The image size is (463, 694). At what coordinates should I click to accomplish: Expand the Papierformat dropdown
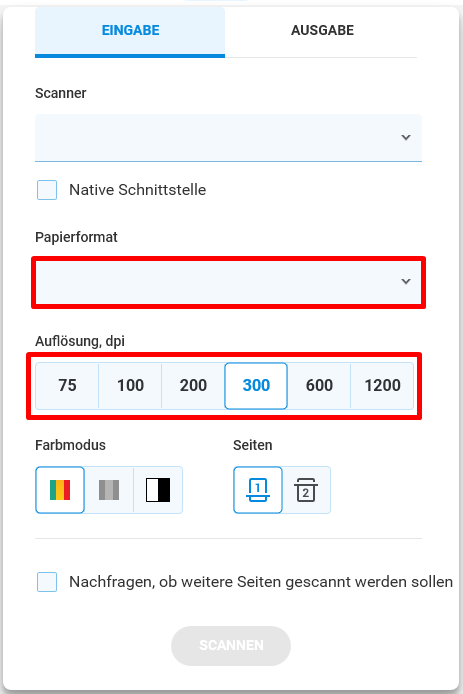point(228,282)
